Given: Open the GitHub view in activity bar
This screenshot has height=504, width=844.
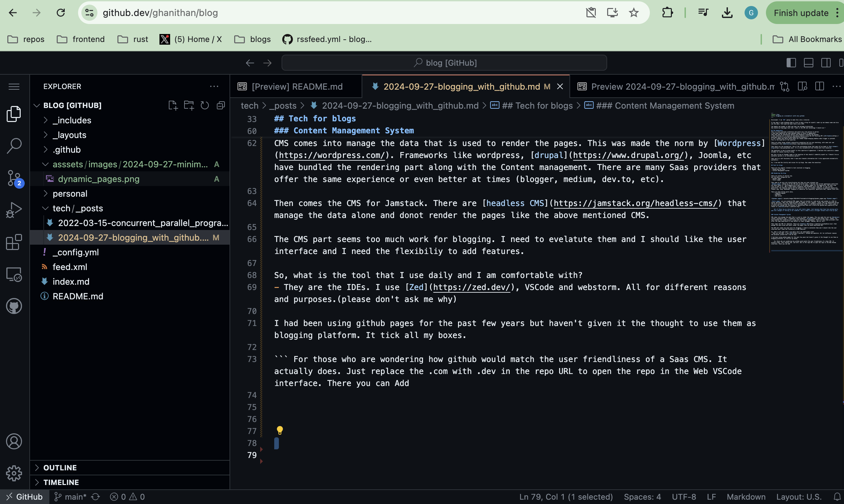Looking at the screenshot, I should [x=14, y=306].
